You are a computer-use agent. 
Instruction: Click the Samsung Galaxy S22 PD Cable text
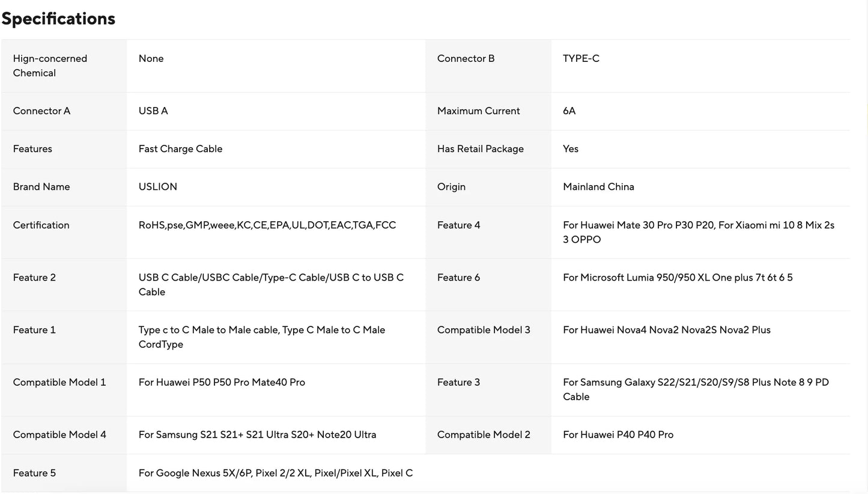[695, 389]
